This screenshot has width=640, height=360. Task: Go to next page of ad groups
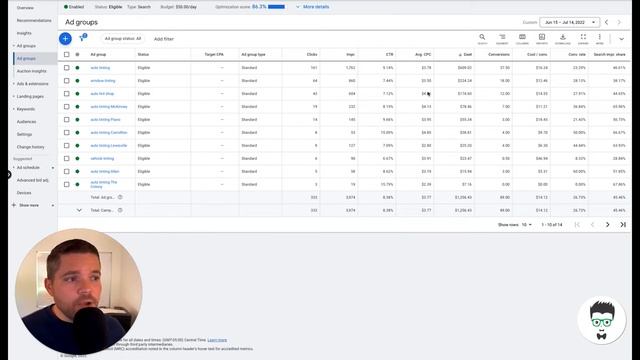click(x=607, y=224)
